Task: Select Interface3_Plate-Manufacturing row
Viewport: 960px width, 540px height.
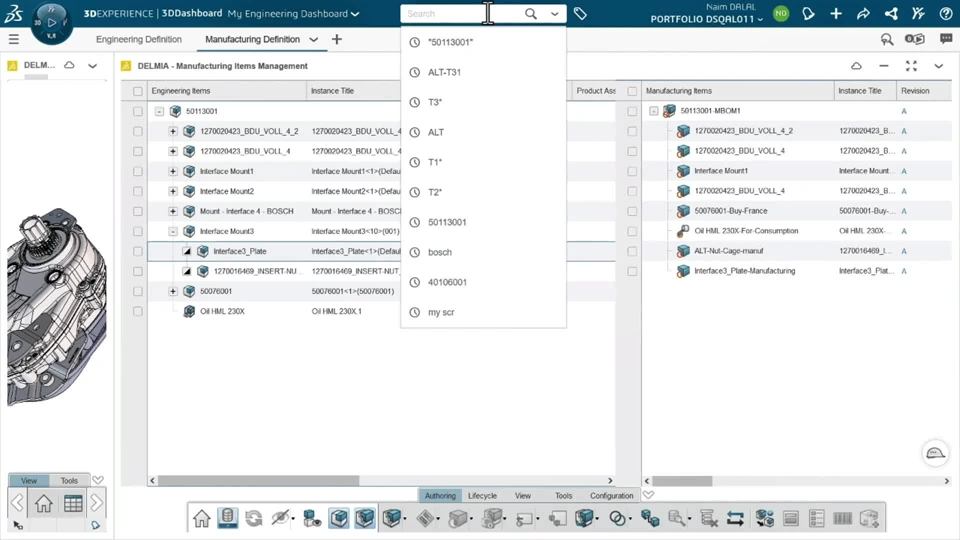Action: 791,271
